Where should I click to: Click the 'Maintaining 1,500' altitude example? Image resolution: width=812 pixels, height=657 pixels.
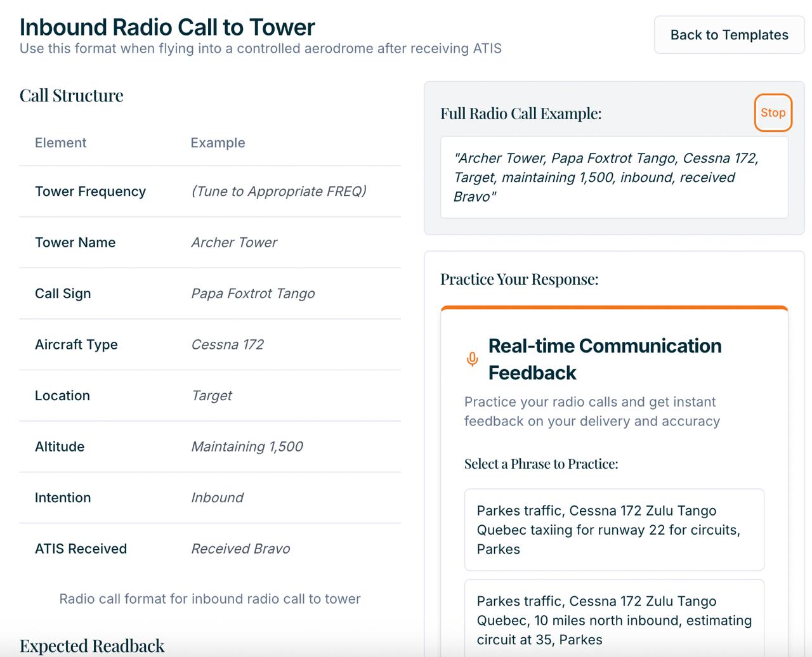[x=247, y=446]
